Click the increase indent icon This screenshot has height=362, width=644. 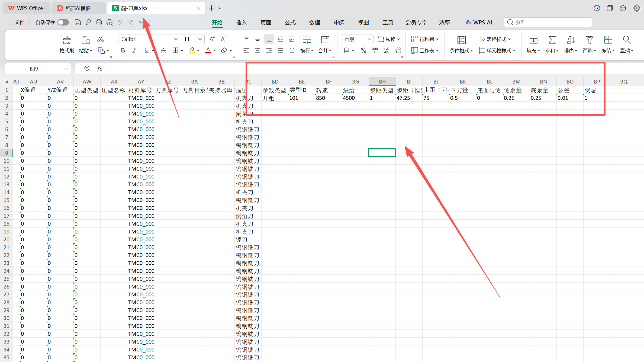click(292, 39)
